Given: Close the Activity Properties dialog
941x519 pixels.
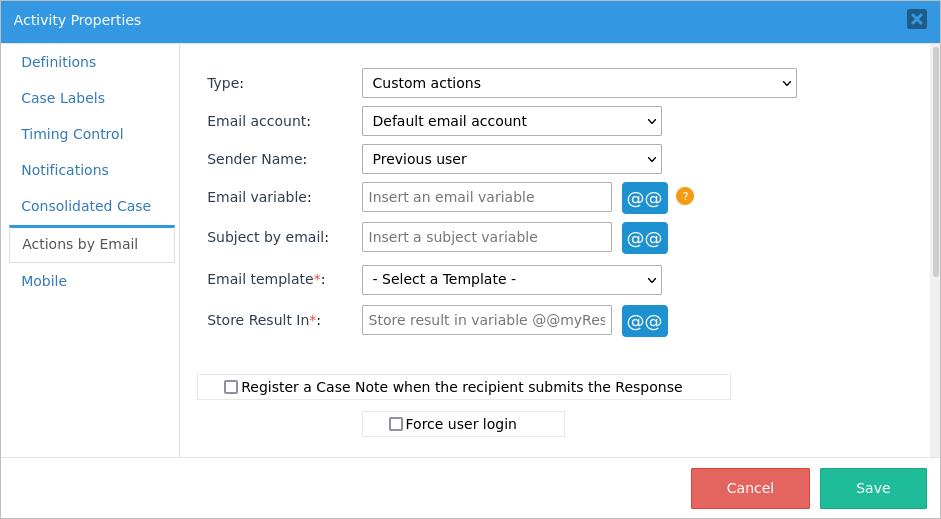Looking at the screenshot, I should click(916, 19).
